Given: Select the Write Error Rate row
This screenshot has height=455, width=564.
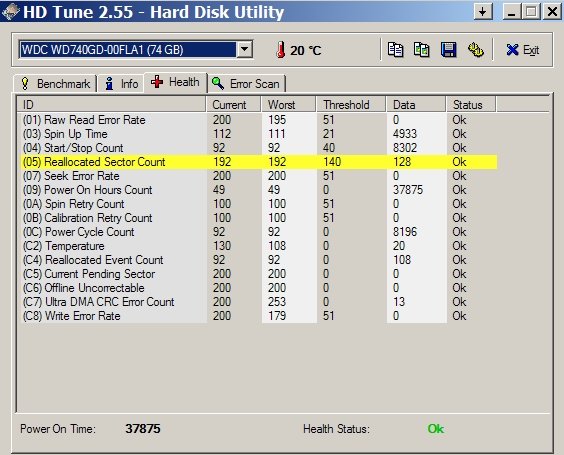Looking at the screenshot, I should coord(259,316).
